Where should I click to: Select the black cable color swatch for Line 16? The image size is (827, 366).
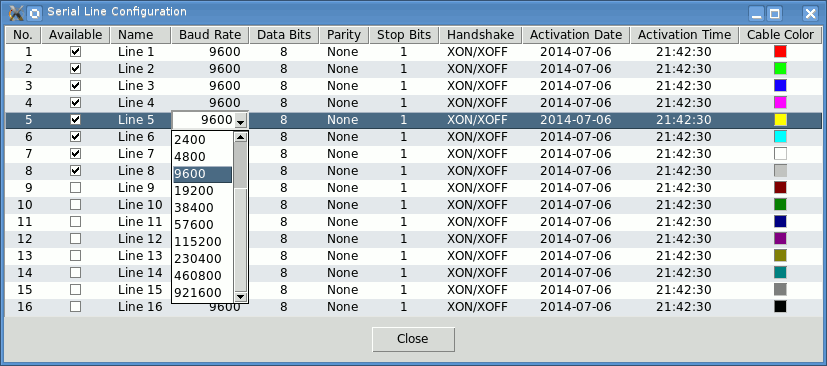pyautogui.click(x=780, y=306)
